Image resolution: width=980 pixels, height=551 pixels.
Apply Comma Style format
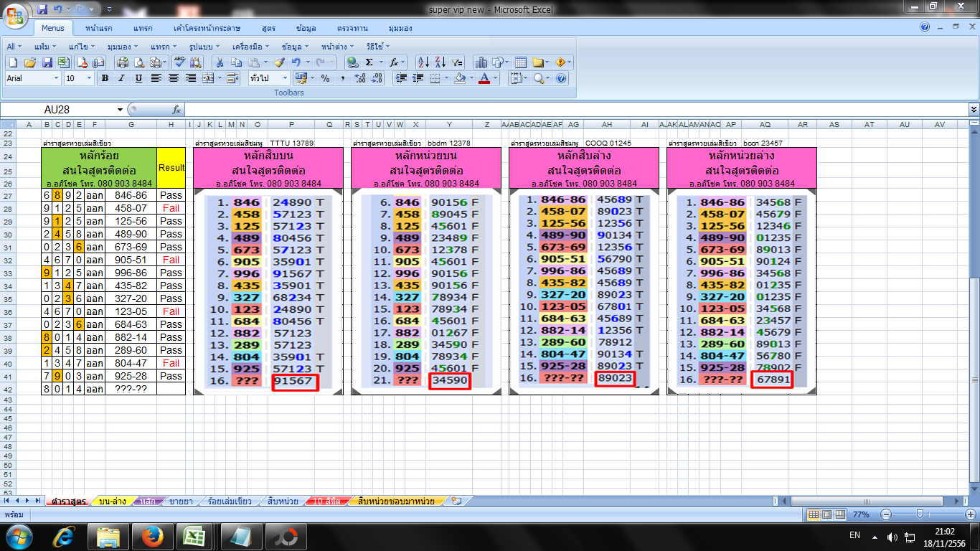(342, 78)
